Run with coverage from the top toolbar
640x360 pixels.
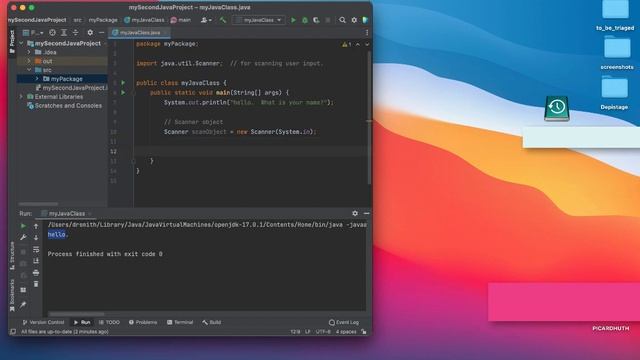point(316,20)
